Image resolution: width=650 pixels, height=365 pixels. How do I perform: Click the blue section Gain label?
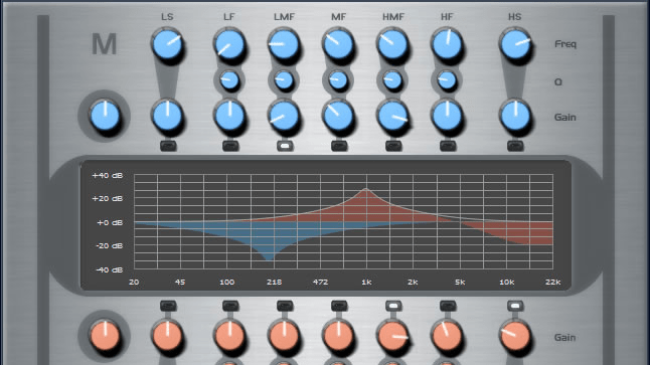coord(565,117)
